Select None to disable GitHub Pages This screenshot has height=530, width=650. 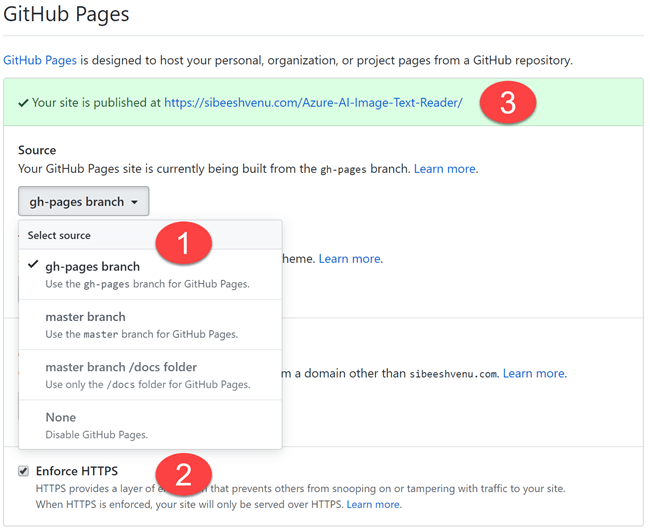tap(150, 425)
